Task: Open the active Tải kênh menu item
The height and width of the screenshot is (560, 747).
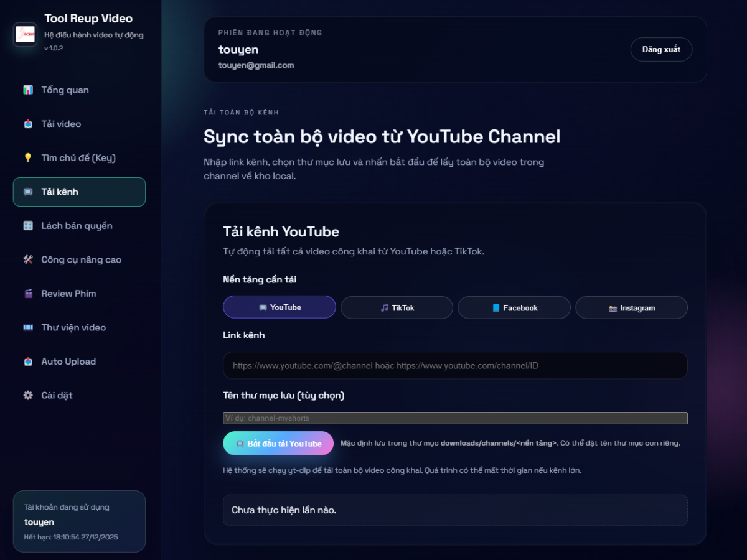Action: point(79,192)
